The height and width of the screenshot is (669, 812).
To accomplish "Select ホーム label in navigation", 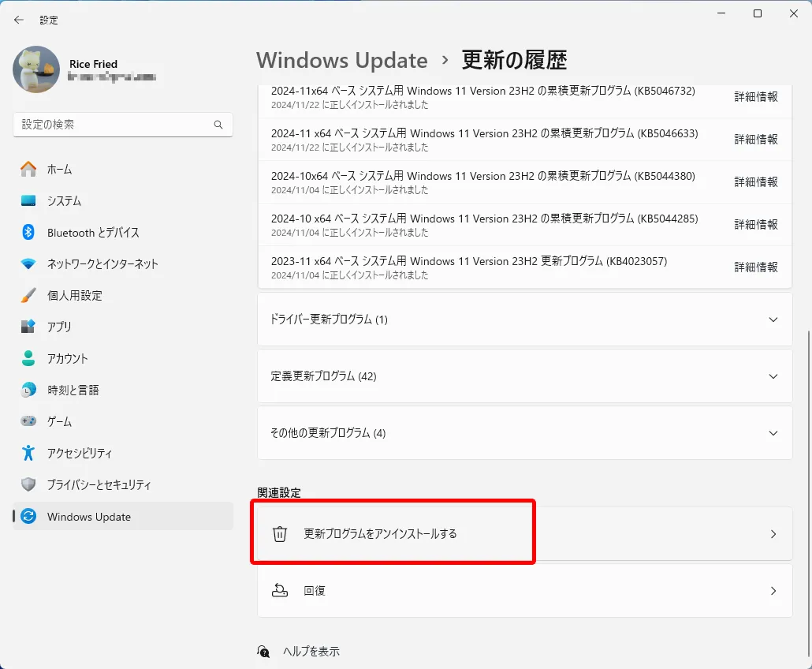I will click(60, 170).
